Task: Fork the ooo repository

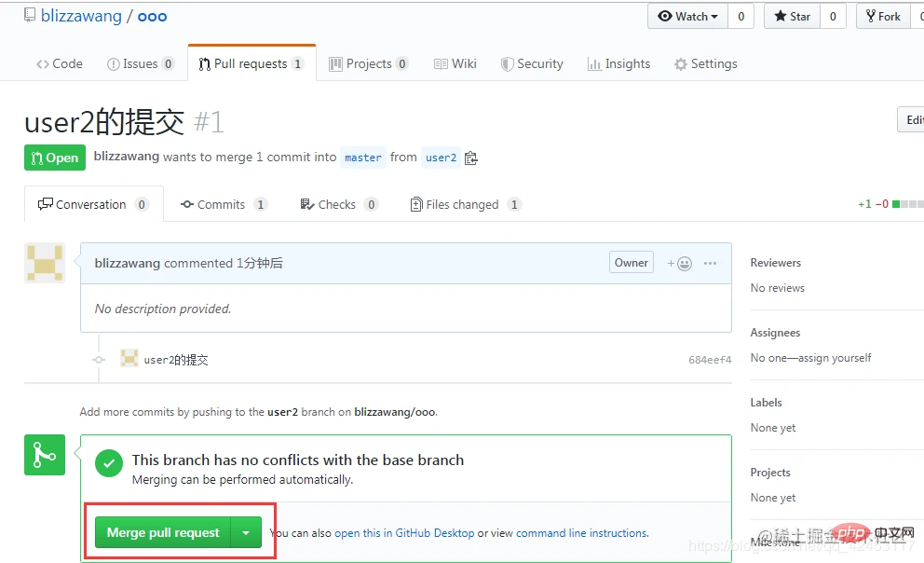Action: click(x=882, y=16)
